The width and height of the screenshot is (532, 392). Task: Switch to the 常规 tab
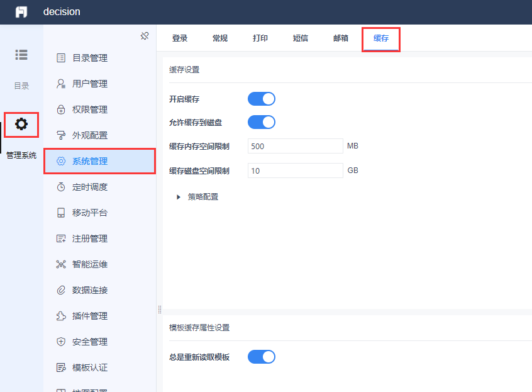pyautogui.click(x=220, y=38)
